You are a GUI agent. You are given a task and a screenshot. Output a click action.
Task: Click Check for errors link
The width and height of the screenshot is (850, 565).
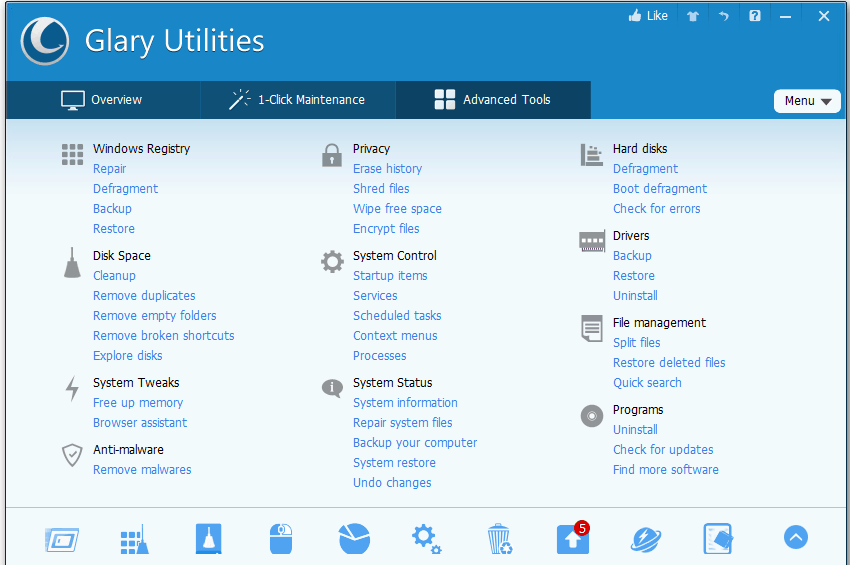click(x=656, y=209)
